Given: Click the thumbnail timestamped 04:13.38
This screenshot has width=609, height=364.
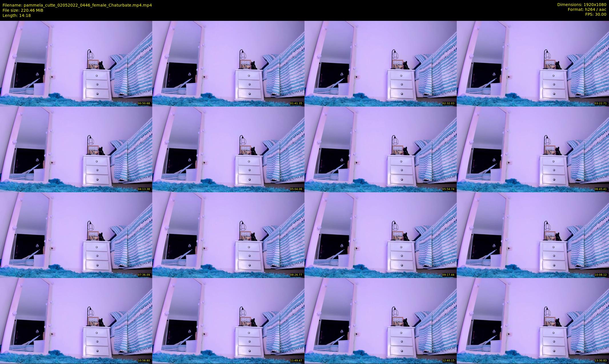Looking at the screenshot, I should [x=76, y=149].
